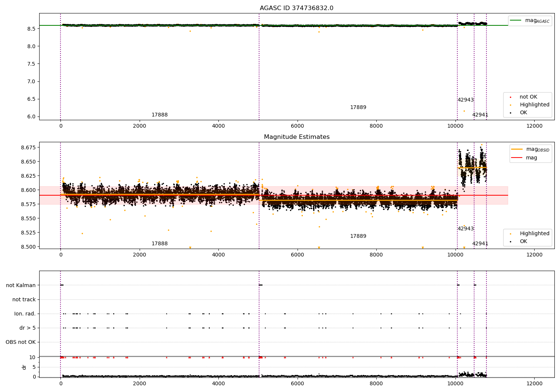Click the 10 y-tick beside the dr axis
The width and height of the screenshot is (560, 392).
point(32,358)
